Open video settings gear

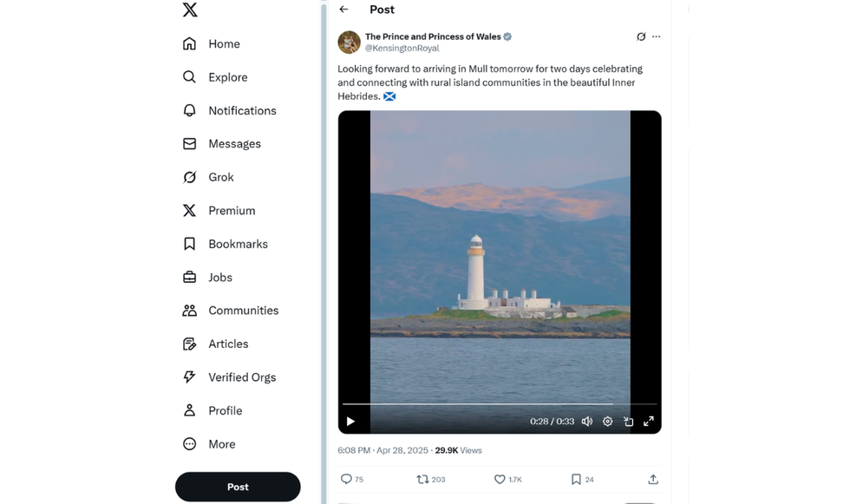coord(608,422)
